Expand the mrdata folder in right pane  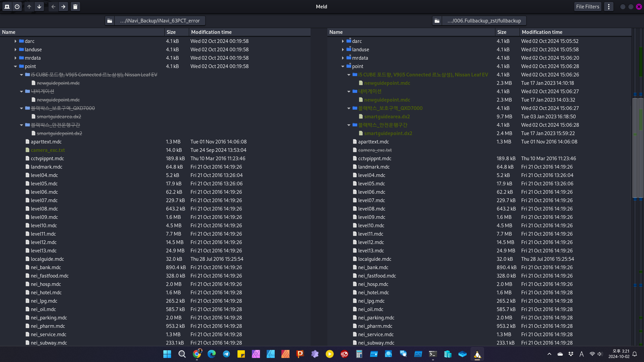coord(343,58)
